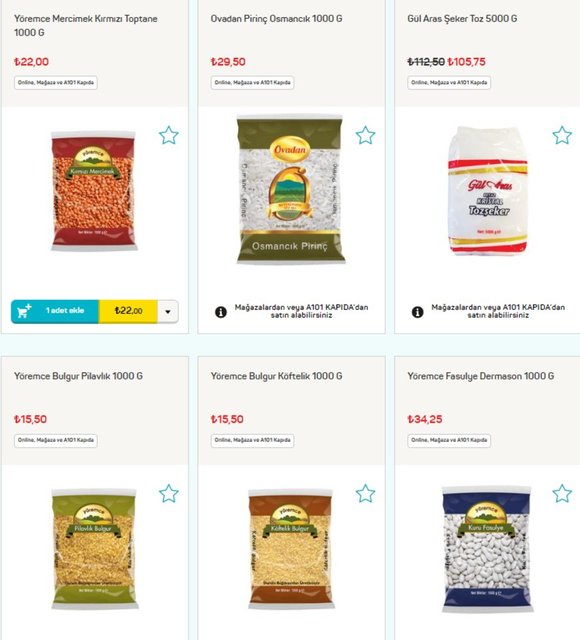Expand quantity dropdown arrow next to ₺22,00
Viewport: 580px width, 640px height.
168,311
